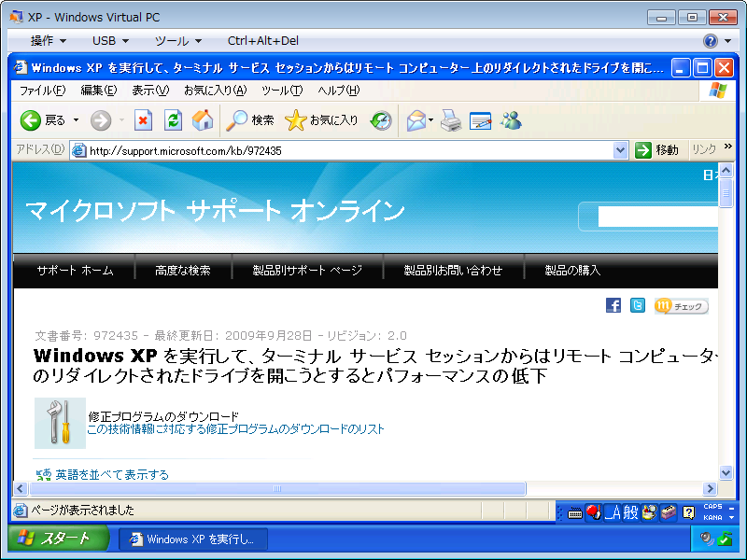The width and height of the screenshot is (747, 560).
Task: Click the IME keyboard icon in language bar
Action: point(575,512)
